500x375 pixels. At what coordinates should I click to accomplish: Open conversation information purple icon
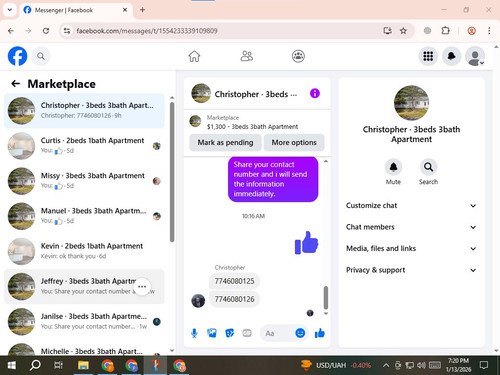(x=315, y=93)
